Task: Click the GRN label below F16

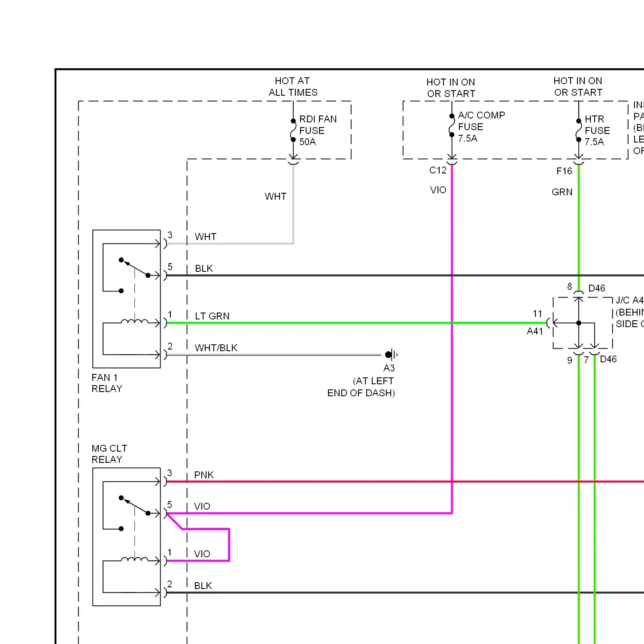Action: pos(562,192)
